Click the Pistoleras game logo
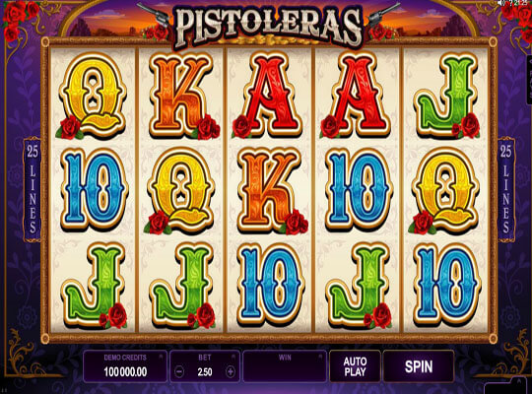Image resolution: width=532 pixels, height=394 pixels. coord(268,28)
